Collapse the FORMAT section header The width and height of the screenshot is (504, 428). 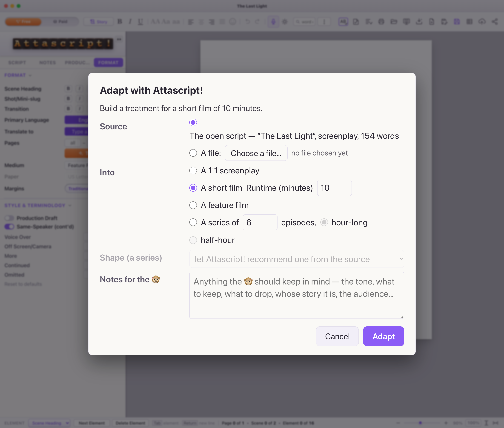(x=18, y=75)
